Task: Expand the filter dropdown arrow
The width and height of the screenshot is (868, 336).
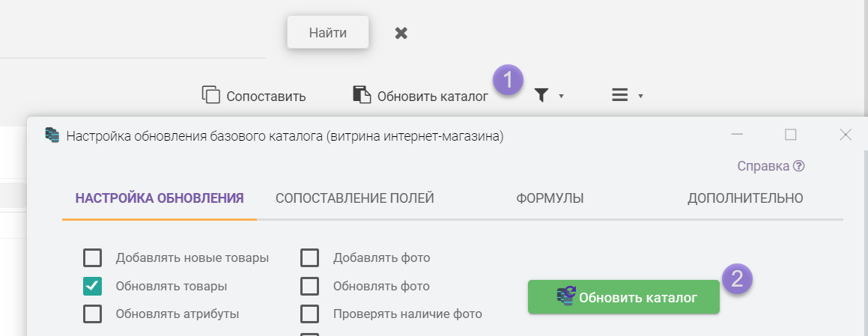Action: [x=561, y=96]
